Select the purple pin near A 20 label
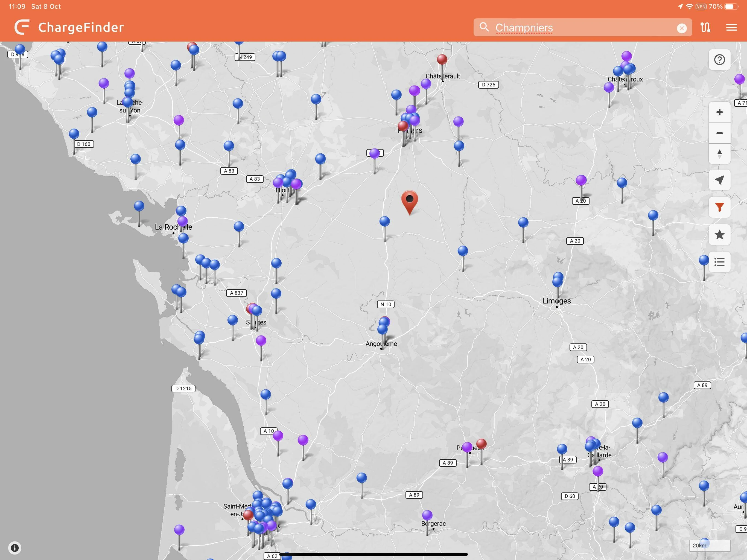Screen dimensions: 747x560 [581, 180]
